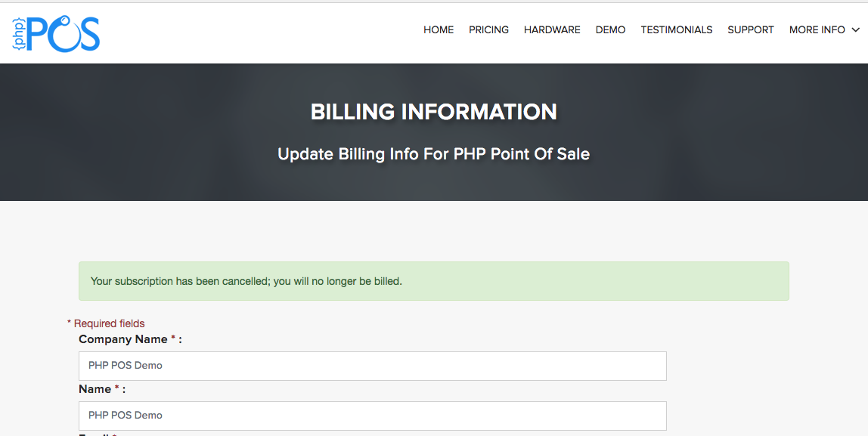The height and width of the screenshot is (436, 868).
Task: Click the red asterisk beside Name label
Action: [117, 388]
